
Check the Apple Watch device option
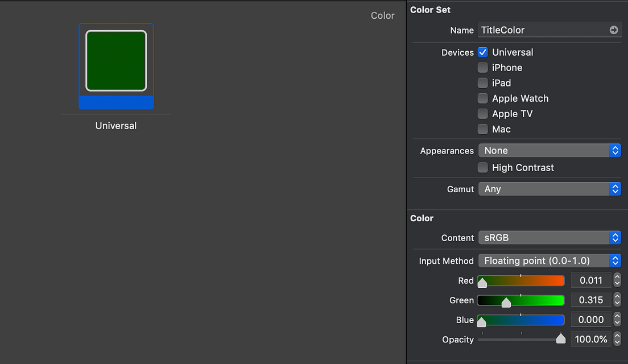coord(482,98)
